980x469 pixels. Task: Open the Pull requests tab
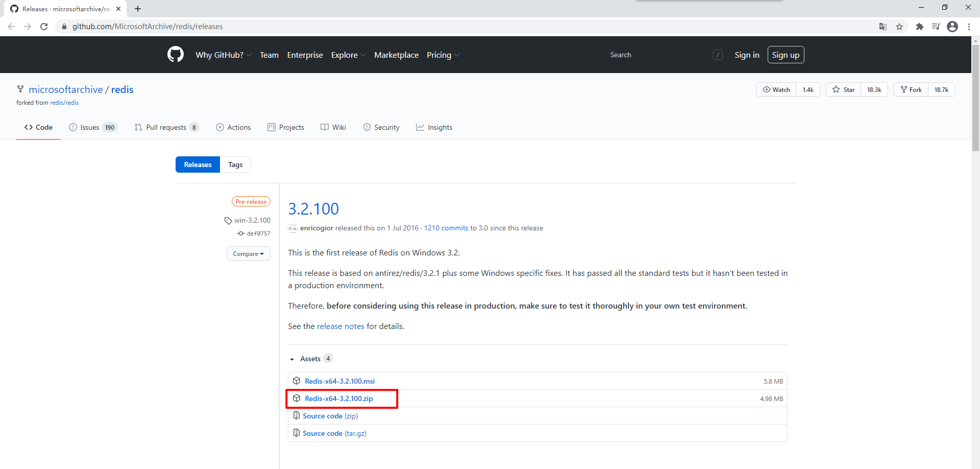tap(166, 127)
